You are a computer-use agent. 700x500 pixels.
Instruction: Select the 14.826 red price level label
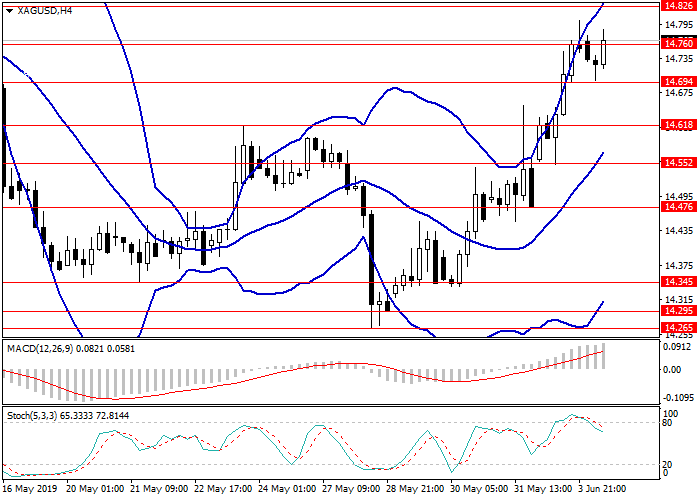point(678,5)
